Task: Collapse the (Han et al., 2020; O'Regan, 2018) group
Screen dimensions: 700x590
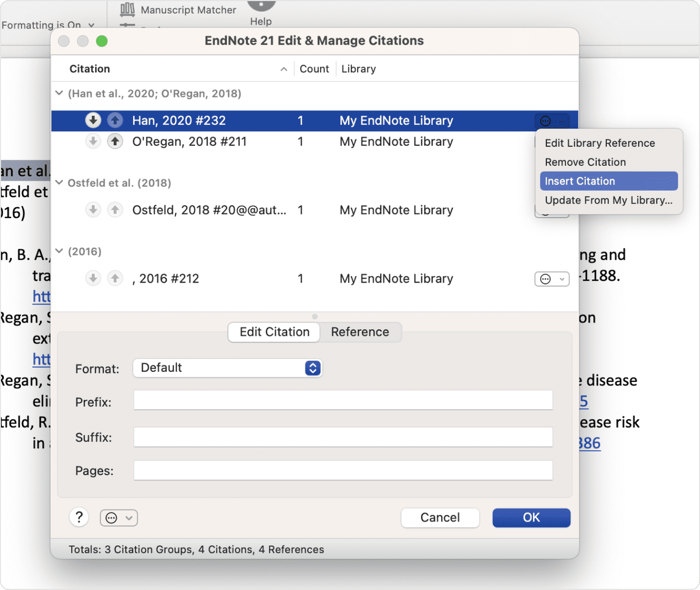Action: click(x=58, y=93)
